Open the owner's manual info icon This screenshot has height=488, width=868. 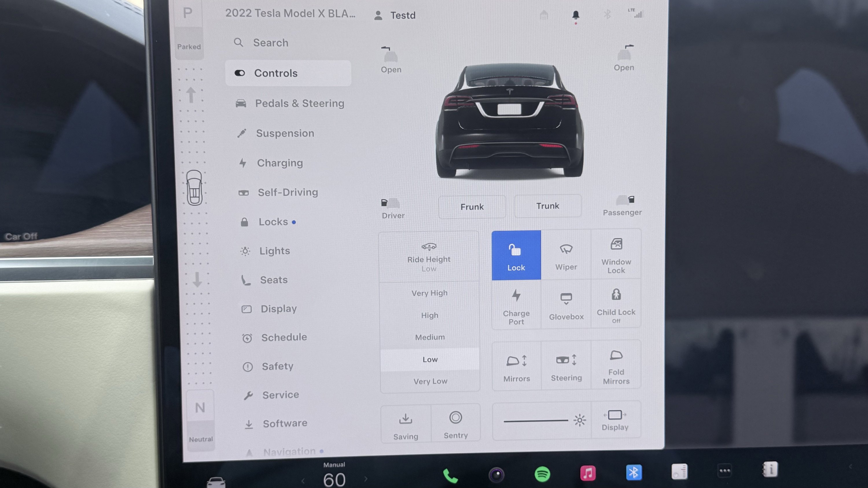coord(770,469)
